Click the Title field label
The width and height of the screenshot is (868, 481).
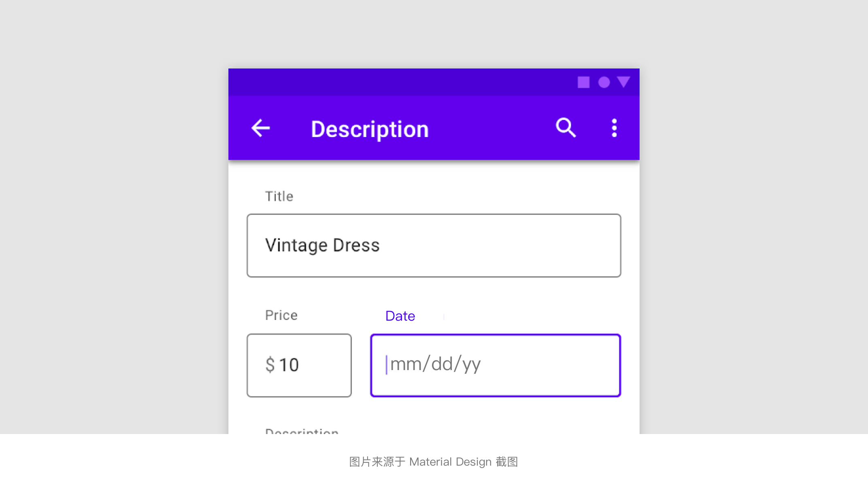pyautogui.click(x=279, y=196)
